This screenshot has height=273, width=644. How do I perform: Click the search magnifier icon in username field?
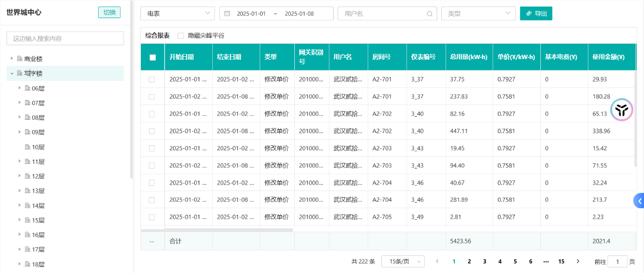click(429, 14)
